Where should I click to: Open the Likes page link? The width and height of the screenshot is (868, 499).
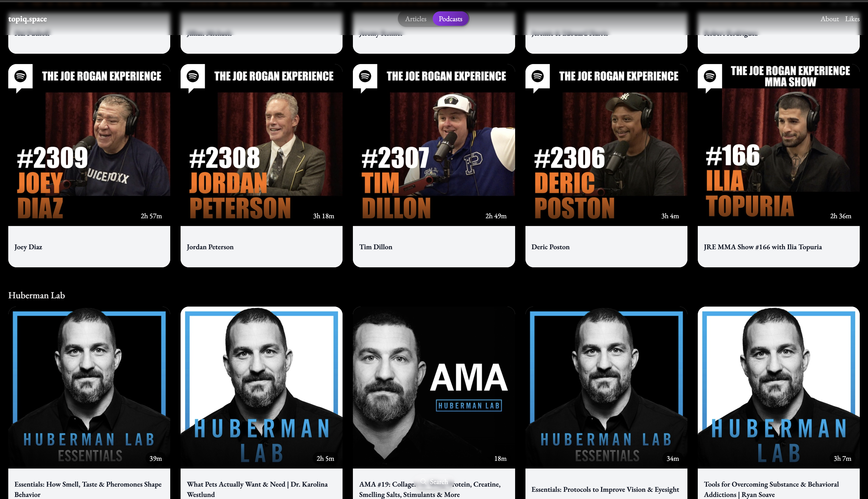[852, 19]
